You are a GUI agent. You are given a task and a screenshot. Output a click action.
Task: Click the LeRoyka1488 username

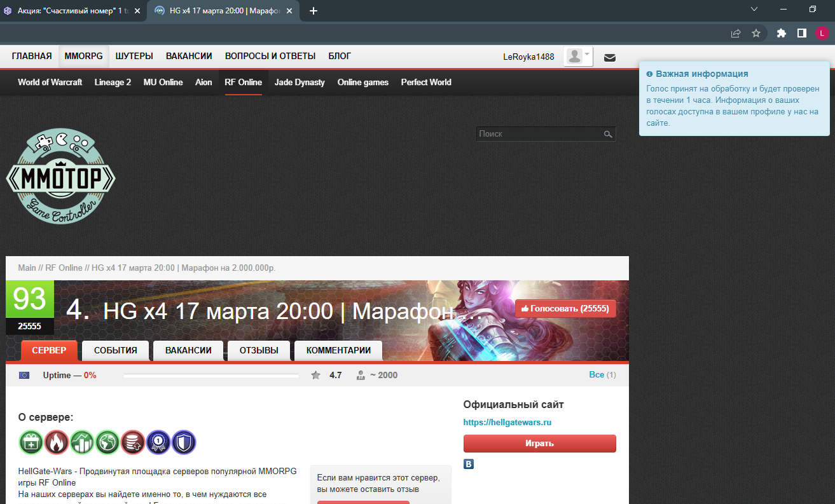pyautogui.click(x=528, y=57)
